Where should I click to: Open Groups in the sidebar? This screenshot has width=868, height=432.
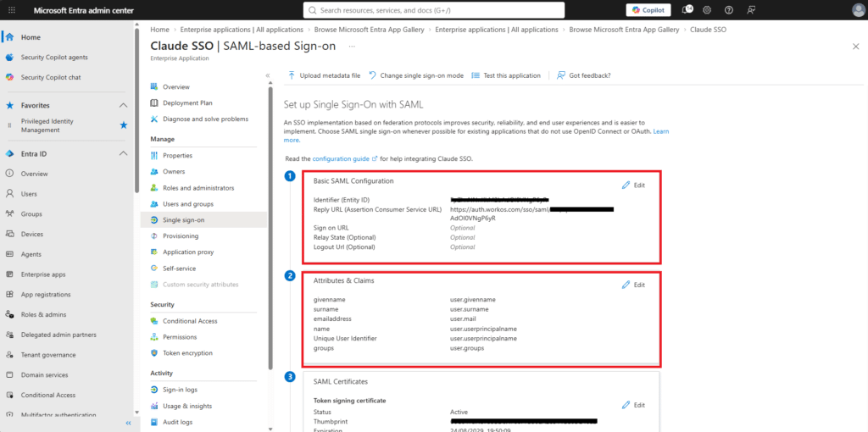pyautogui.click(x=31, y=214)
